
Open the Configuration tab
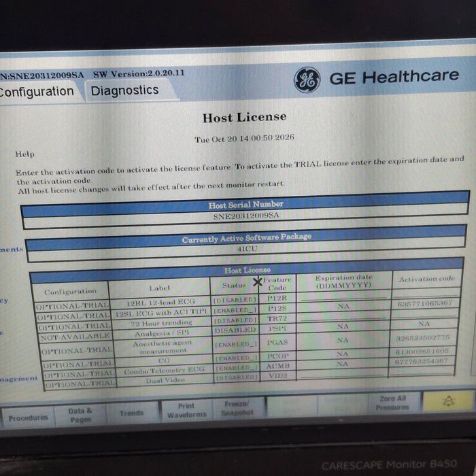[37, 92]
